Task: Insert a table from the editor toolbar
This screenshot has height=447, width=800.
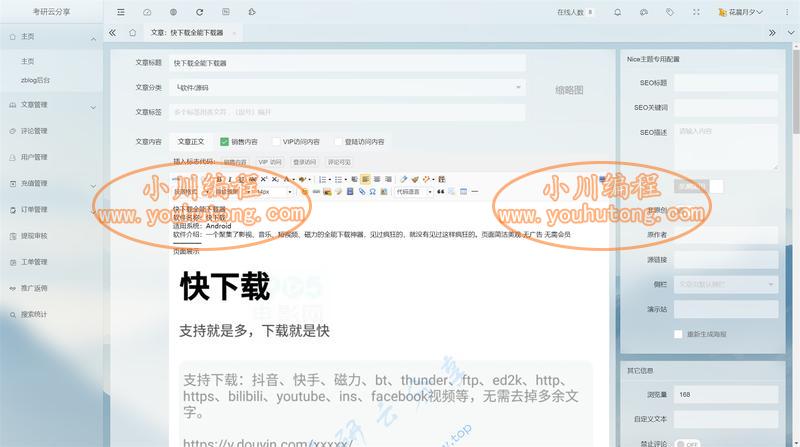Action: 463,192
